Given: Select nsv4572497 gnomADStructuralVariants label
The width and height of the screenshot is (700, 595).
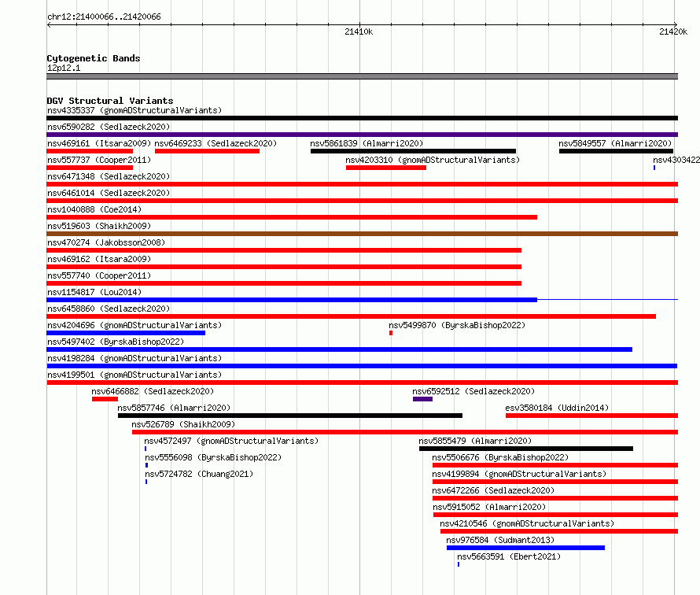Looking at the screenshot, I should (231, 441).
